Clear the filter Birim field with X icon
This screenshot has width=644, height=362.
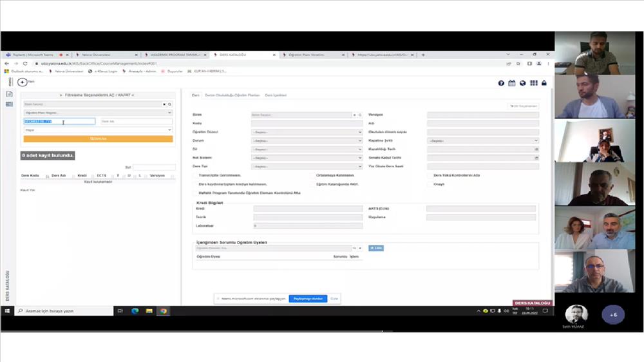tap(164, 104)
